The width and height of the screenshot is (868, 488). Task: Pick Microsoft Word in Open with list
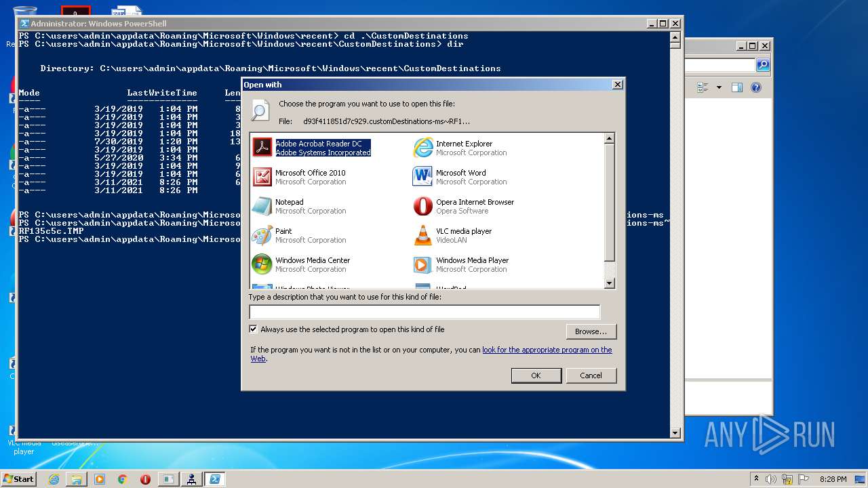click(460, 177)
